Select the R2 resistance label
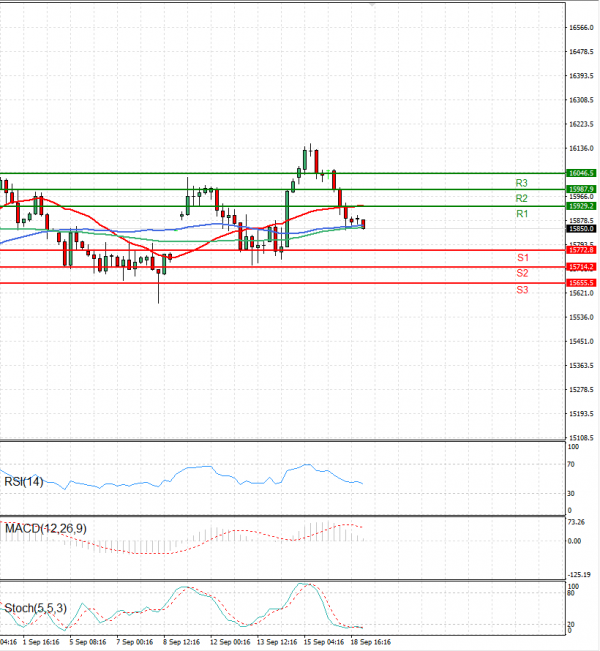 click(x=521, y=199)
